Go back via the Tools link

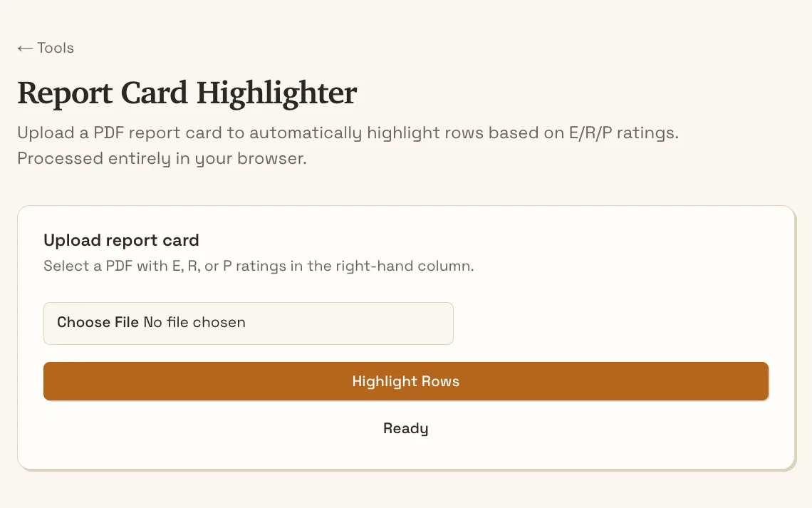[46, 48]
